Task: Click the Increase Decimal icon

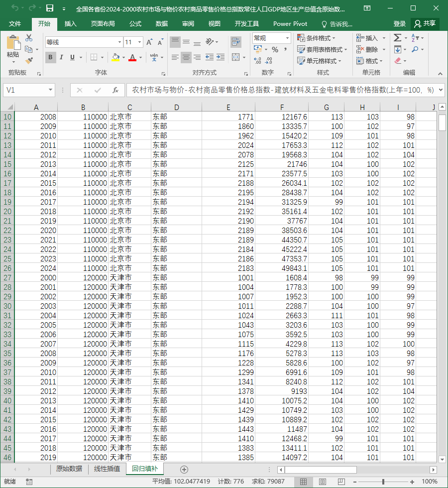Action: [x=258, y=60]
